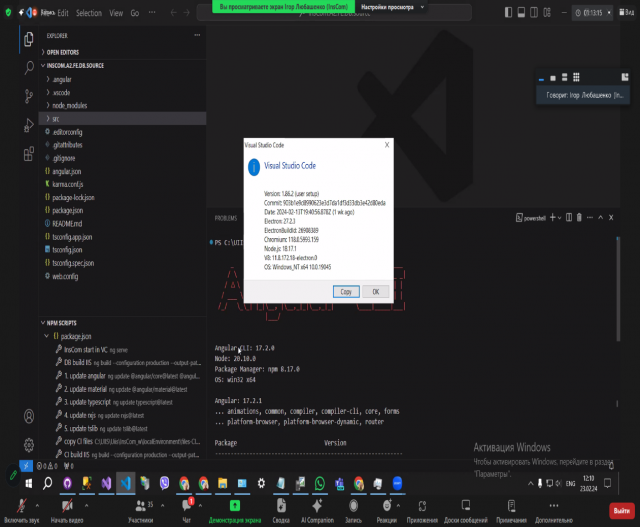The image size is (640, 527).
Task: Split the terminal panel
Action: tap(569, 218)
